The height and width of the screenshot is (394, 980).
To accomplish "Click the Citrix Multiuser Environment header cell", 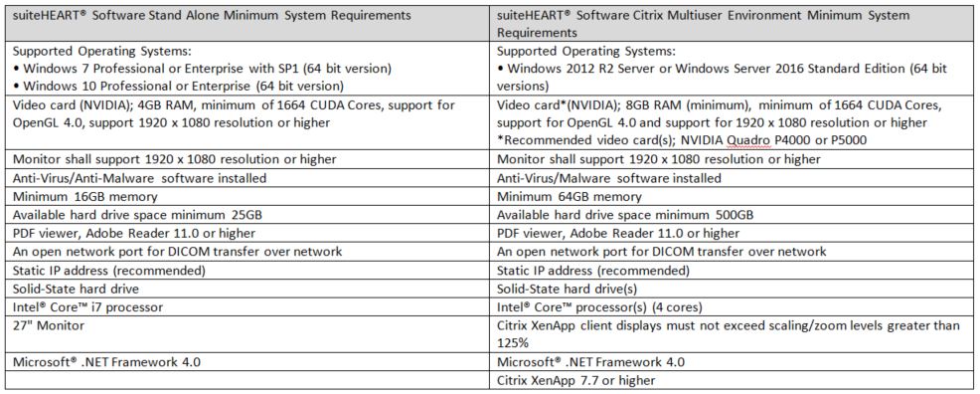I will (732, 23).
